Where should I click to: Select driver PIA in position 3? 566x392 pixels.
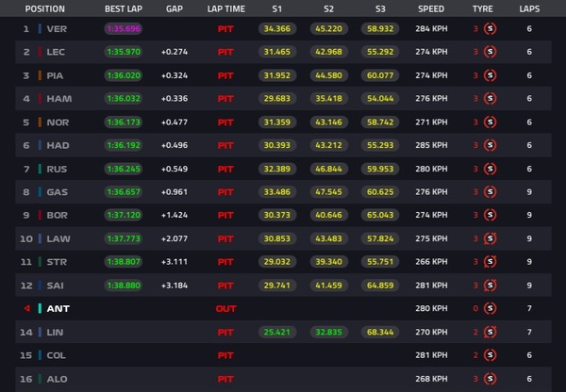55,75
